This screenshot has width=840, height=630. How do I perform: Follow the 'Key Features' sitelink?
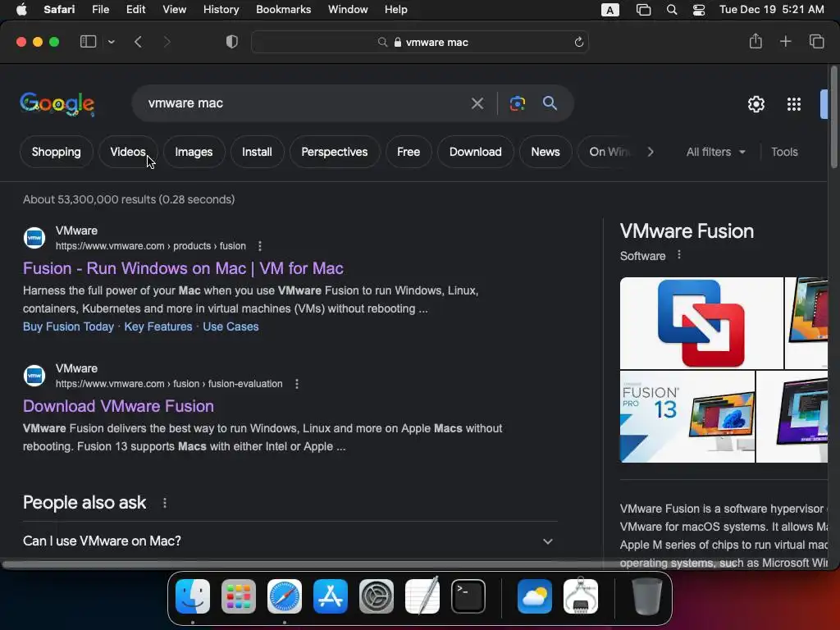pyautogui.click(x=158, y=326)
